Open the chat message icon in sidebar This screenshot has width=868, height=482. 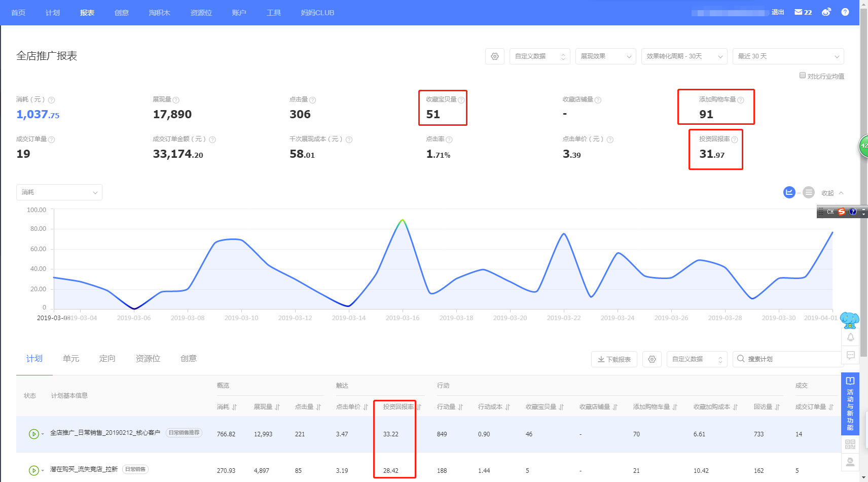tap(850, 355)
